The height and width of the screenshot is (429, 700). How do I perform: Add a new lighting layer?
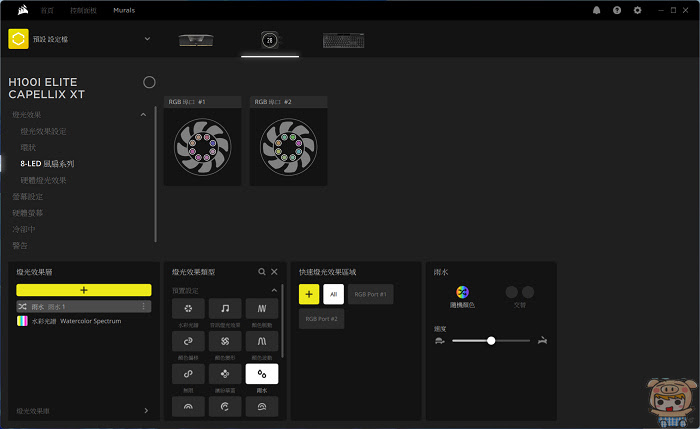click(84, 290)
